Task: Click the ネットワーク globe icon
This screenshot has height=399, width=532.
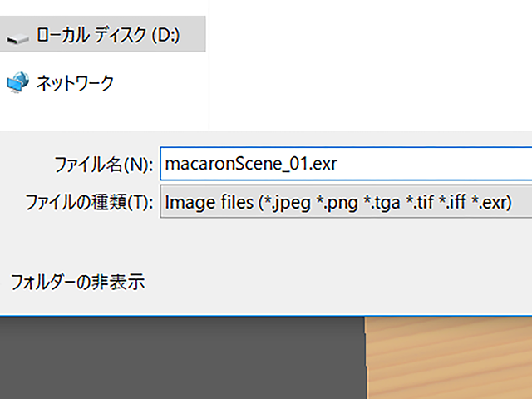Action: (x=17, y=82)
